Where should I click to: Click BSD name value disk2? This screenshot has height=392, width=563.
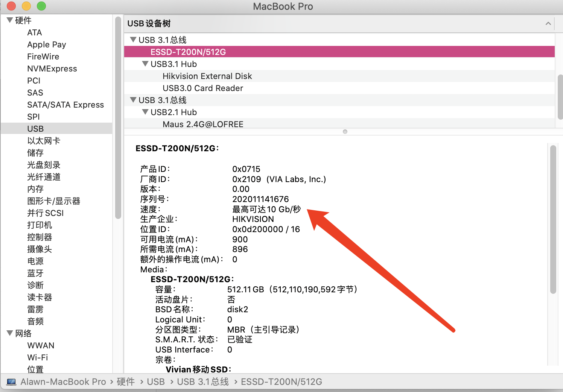[237, 309]
